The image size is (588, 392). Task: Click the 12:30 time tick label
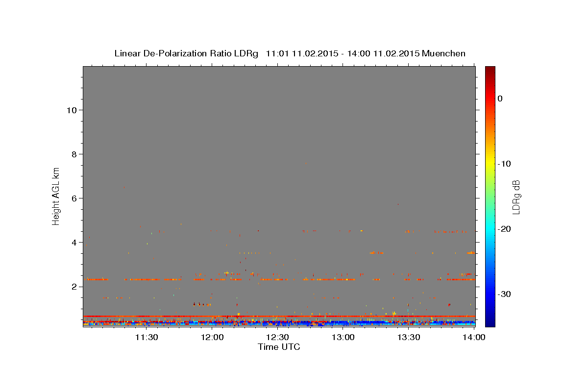[277, 337]
